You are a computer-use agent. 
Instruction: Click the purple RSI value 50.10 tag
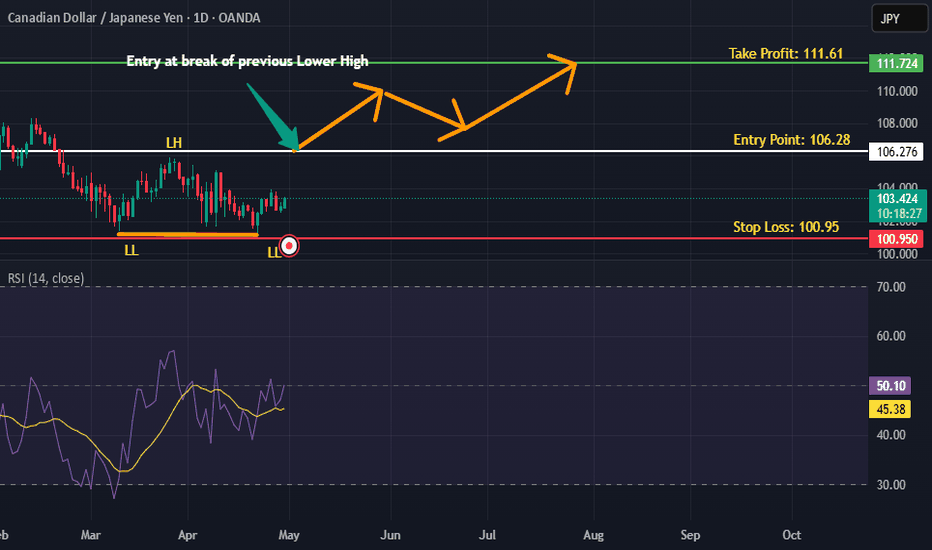[x=890, y=386]
